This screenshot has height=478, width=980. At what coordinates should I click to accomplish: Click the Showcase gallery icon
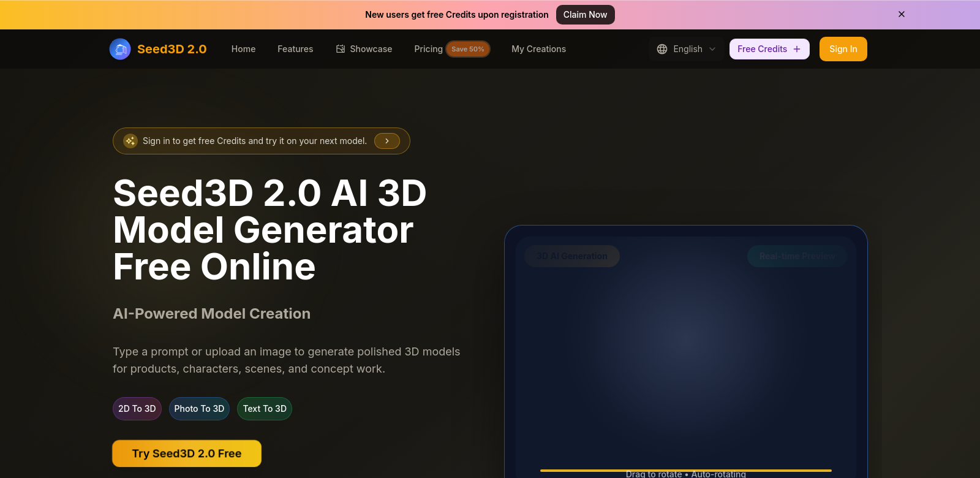tap(341, 49)
